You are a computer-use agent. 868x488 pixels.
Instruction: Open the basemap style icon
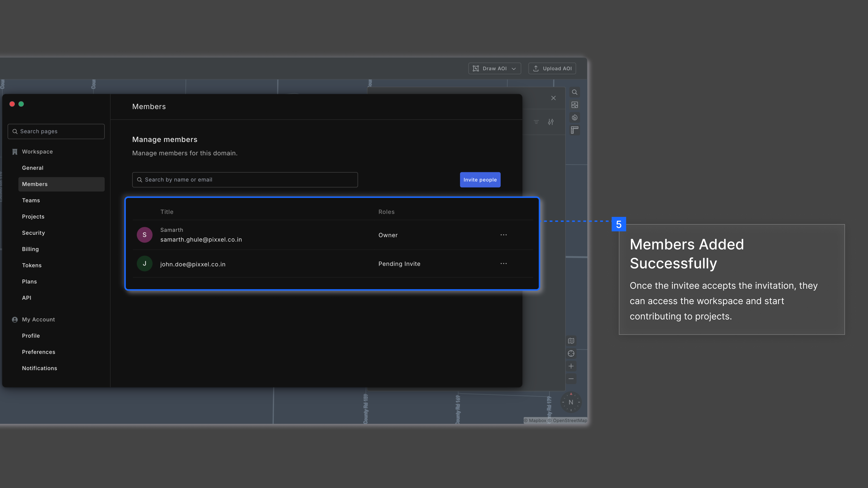[571, 341]
